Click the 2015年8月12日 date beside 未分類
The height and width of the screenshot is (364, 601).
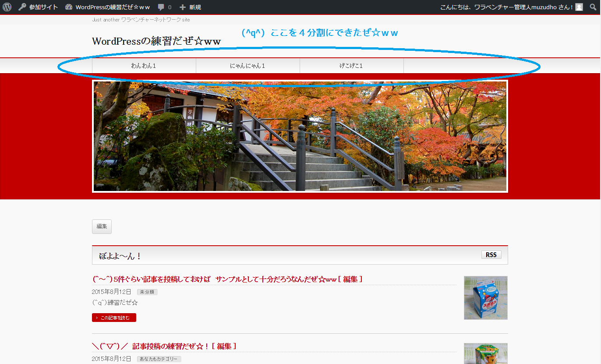click(112, 292)
